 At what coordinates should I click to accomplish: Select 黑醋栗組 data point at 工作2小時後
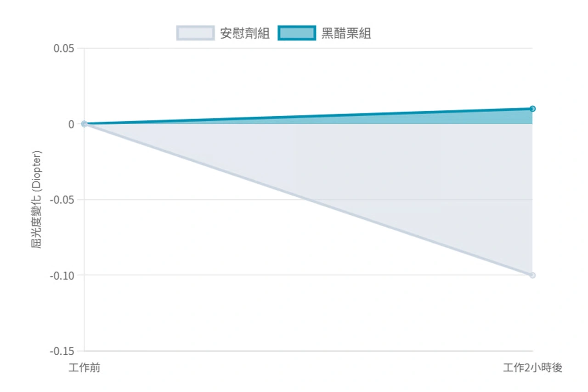[x=532, y=109]
